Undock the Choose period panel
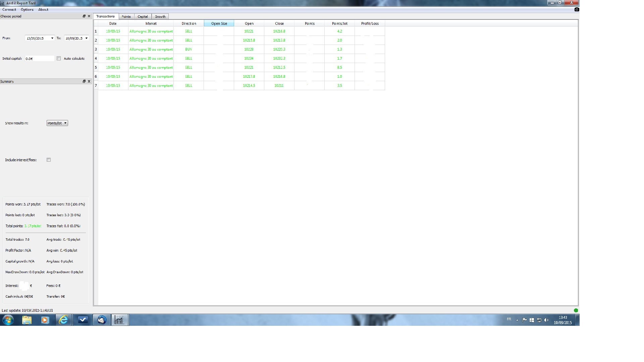This screenshot has height=362, width=644. tap(84, 16)
